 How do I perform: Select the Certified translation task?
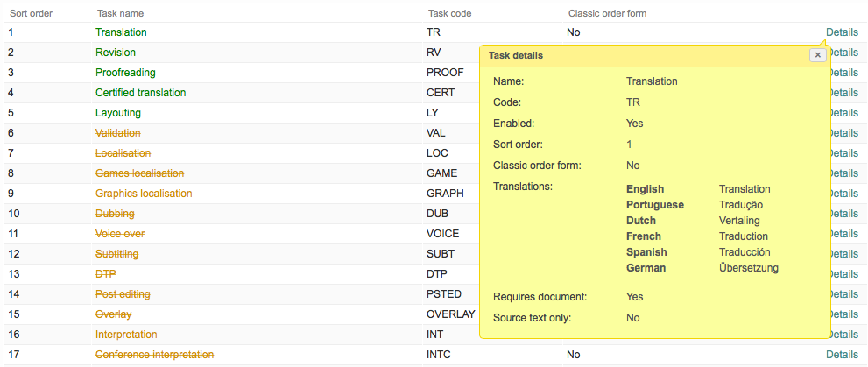140,93
